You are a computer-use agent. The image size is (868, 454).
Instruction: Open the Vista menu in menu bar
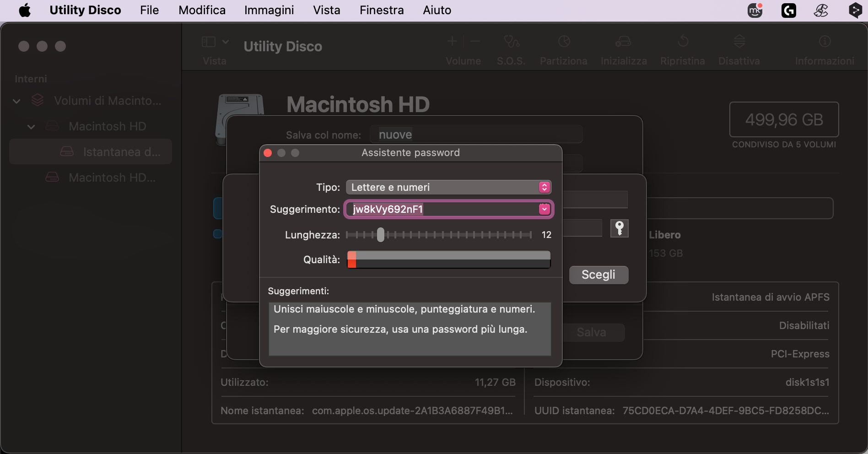(x=326, y=10)
